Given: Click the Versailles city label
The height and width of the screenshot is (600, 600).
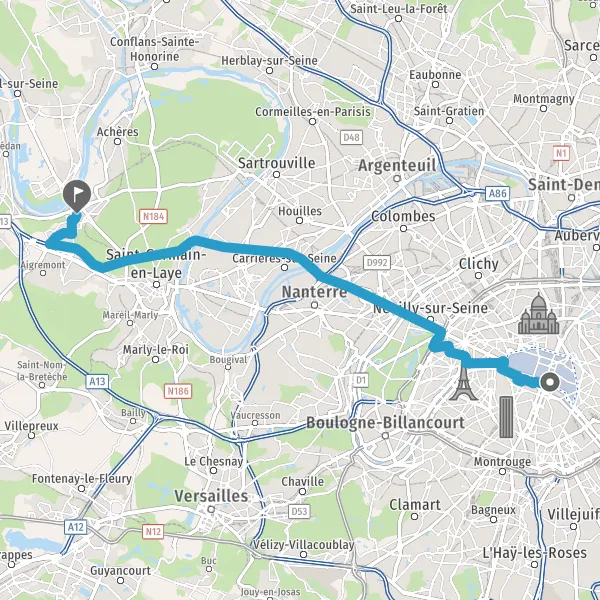Looking at the screenshot, I should [x=211, y=496].
